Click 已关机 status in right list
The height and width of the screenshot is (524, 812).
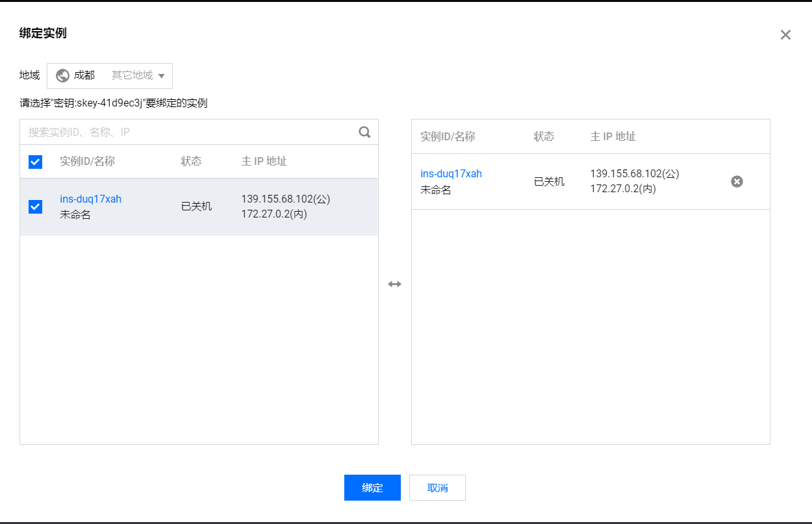click(549, 181)
